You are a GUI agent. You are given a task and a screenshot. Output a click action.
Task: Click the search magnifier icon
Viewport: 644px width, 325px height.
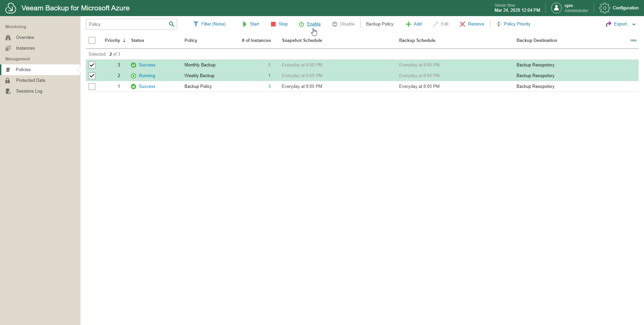pyautogui.click(x=171, y=24)
